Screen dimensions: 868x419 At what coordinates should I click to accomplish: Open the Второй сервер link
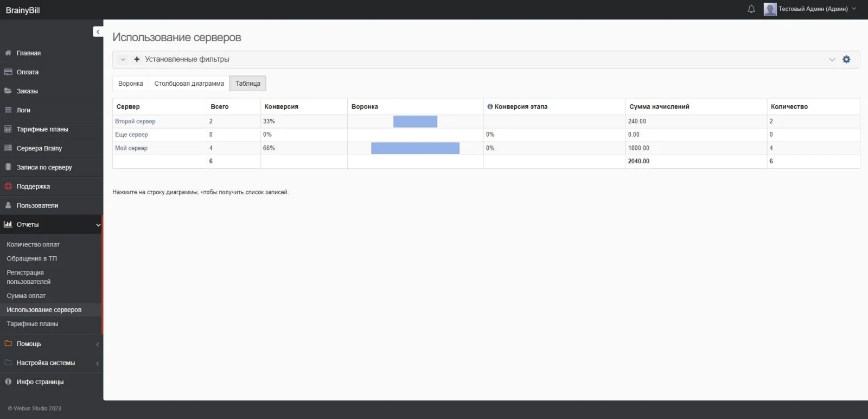(x=135, y=122)
